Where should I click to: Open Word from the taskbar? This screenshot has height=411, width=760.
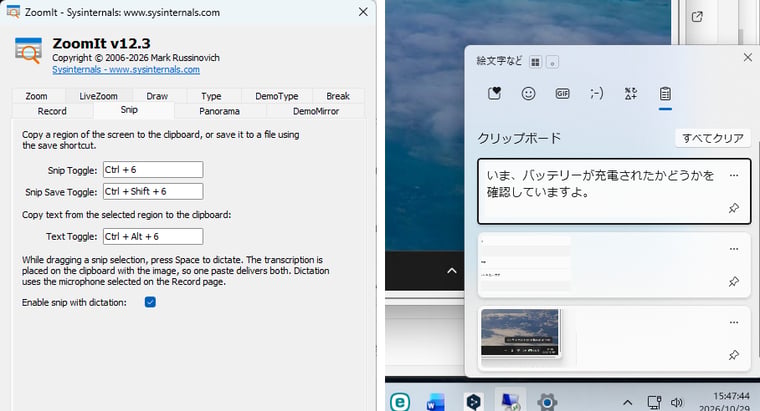pyautogui.click(x=435, y=403)
